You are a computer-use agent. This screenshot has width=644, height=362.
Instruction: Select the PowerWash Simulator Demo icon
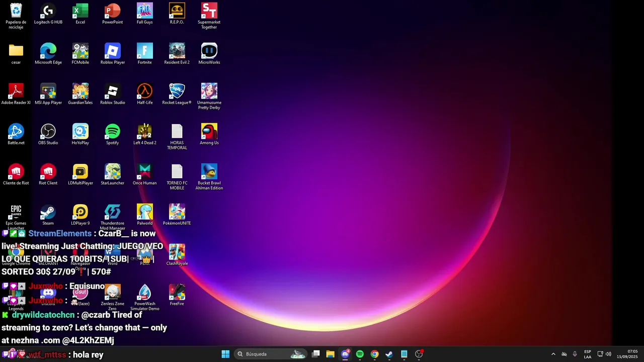[145, 298]
